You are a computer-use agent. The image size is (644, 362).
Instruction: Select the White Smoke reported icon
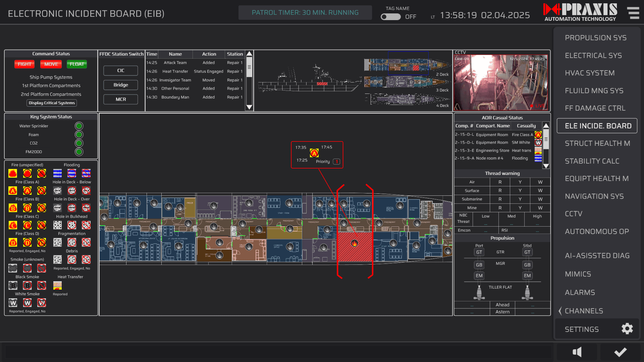13,303
